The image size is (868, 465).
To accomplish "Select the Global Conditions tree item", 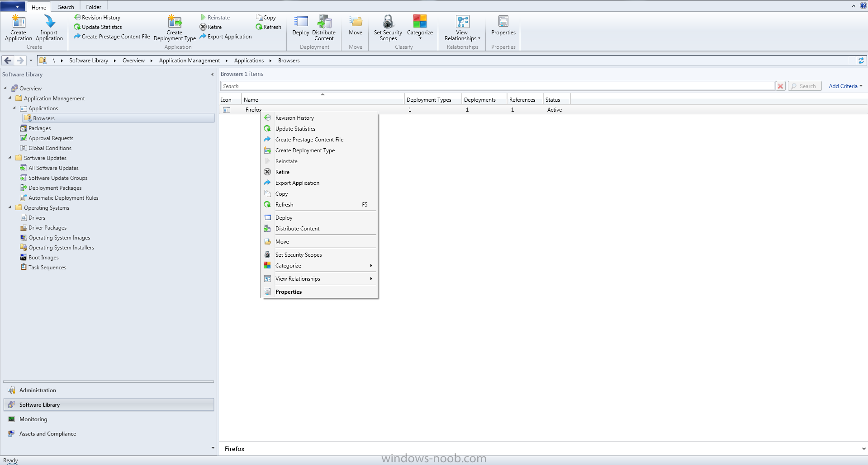I will click(50, 148).
